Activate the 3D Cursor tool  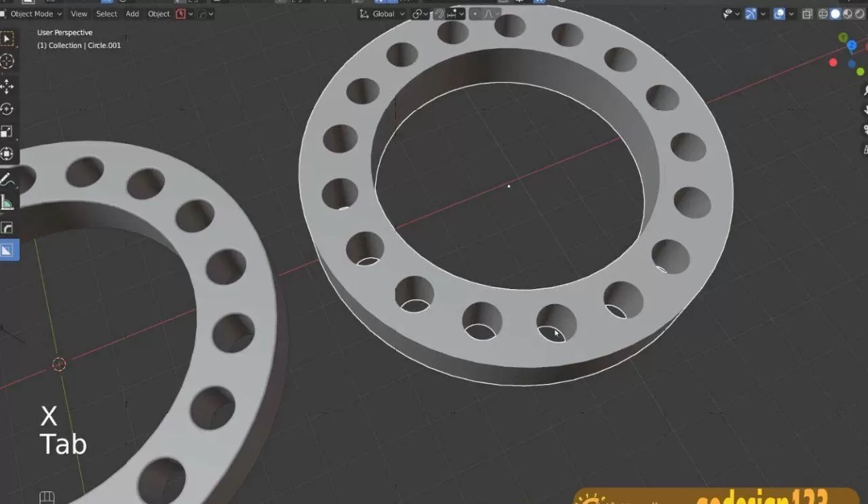(8, 62)
